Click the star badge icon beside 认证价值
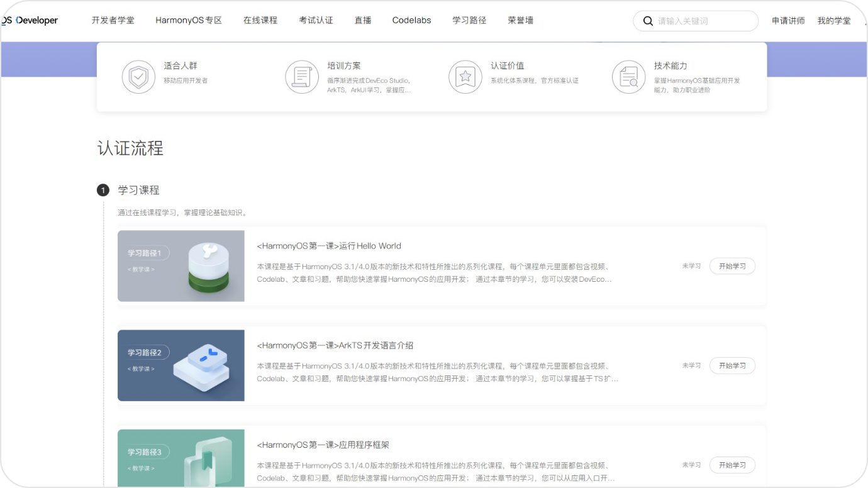This screenshot has height=488, width=868. 465,77
